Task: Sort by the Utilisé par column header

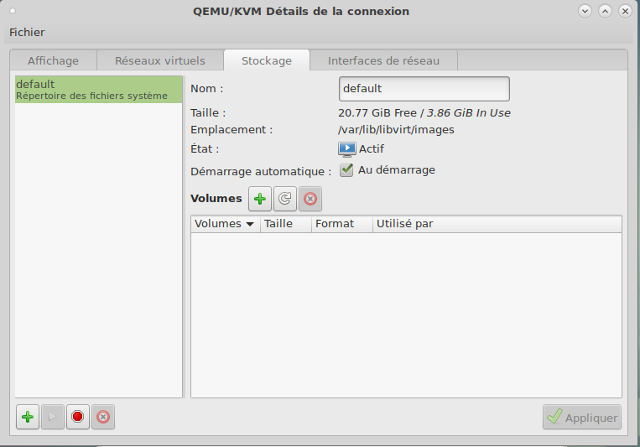Action: (497, 224)
